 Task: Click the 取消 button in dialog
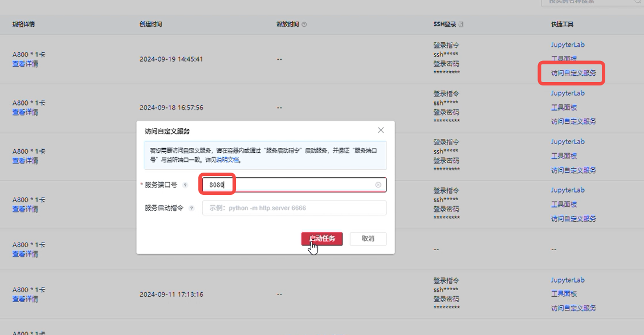(x=368, y=239)
